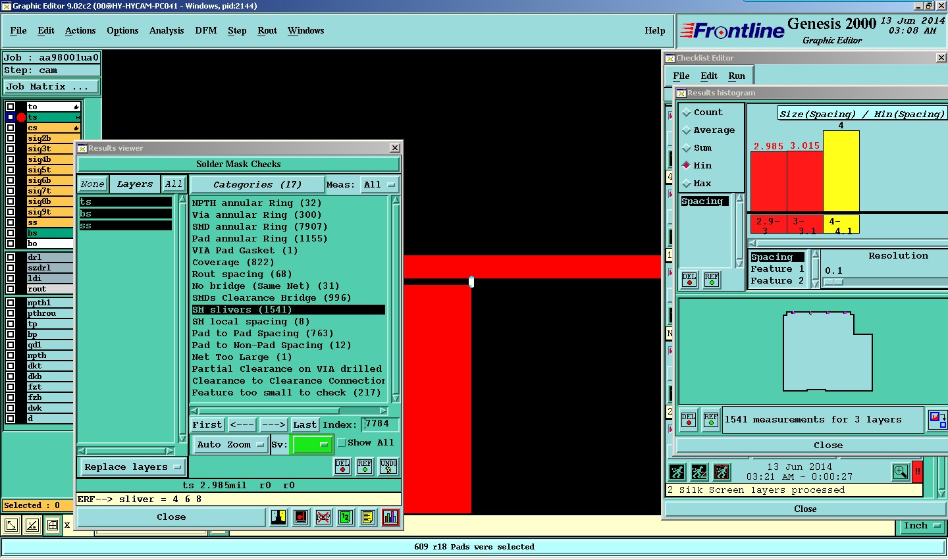Screen dimensions: 948x560
Task: Click the grid crosshair icon at bottom left
Action: point(53,525)
